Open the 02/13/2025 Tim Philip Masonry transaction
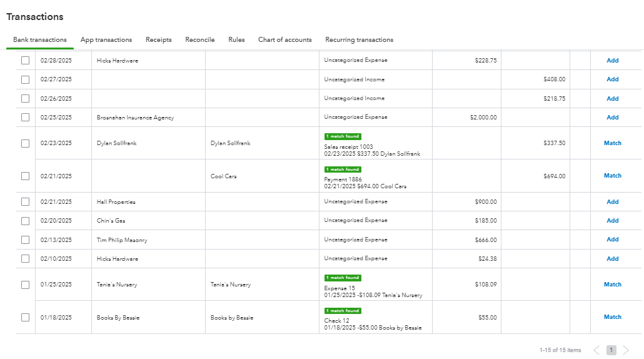644x359 pixels. point(122,240)
